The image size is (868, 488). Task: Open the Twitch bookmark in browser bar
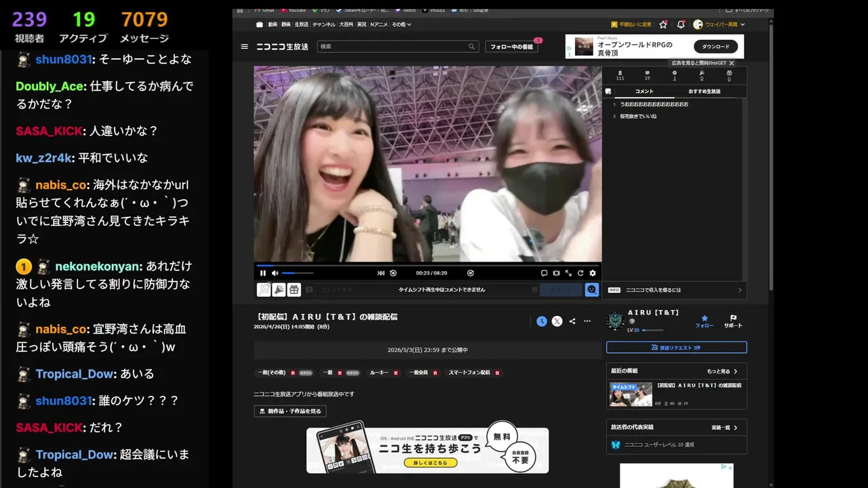[x=406, y=10]
